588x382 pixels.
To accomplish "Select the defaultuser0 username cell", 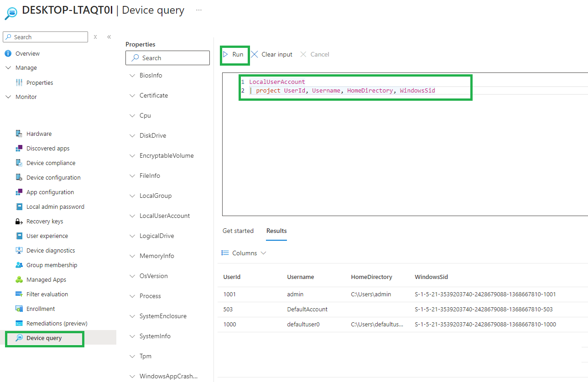I will [x=303, y=324].
